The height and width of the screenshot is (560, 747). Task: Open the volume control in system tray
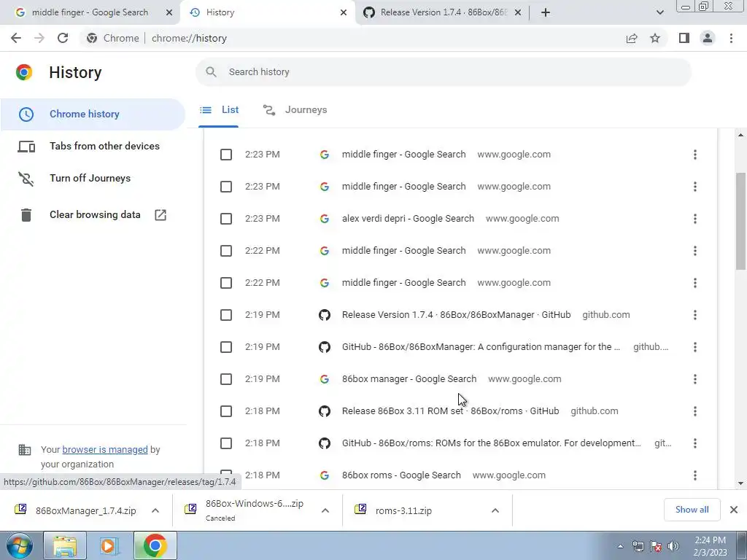pyautogui.click(x=673, y=546)
